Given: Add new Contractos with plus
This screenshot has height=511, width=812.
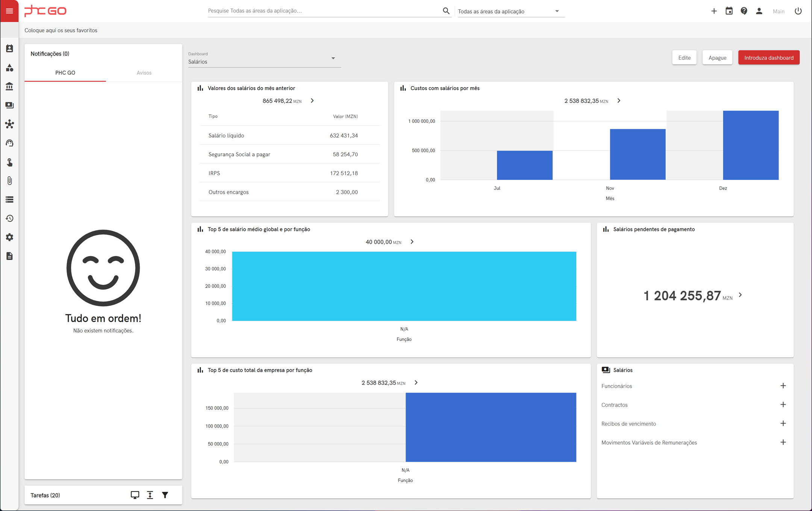Looking at the screenshot, I should tap(783, 405).
